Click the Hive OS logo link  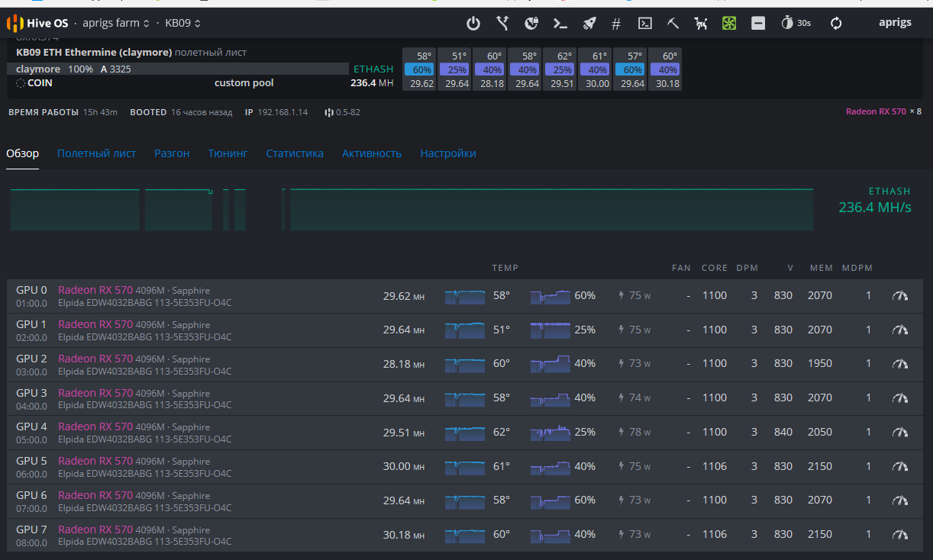37,23
